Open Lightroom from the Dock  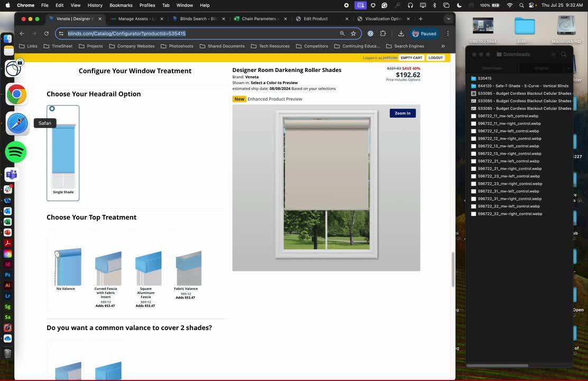(7, 296)
